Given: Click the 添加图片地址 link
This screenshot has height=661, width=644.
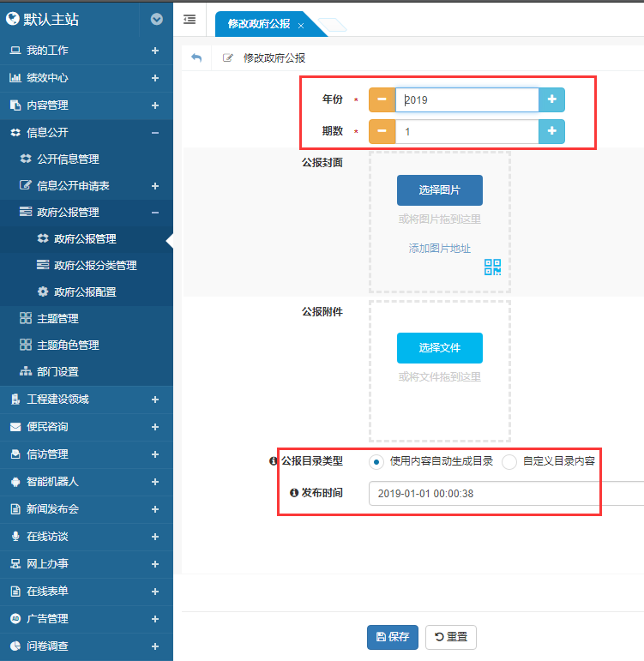Looking at the screenshot, I should tap(439, 249).
